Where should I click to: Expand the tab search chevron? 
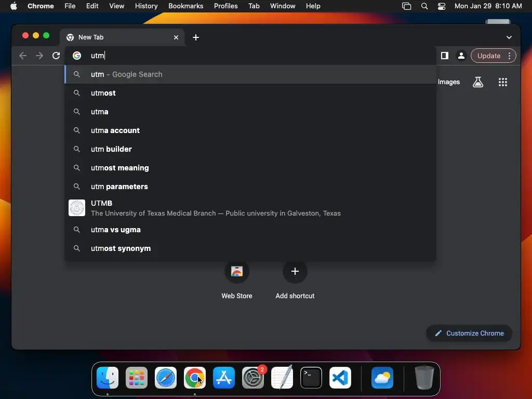(x=509, y=37)
